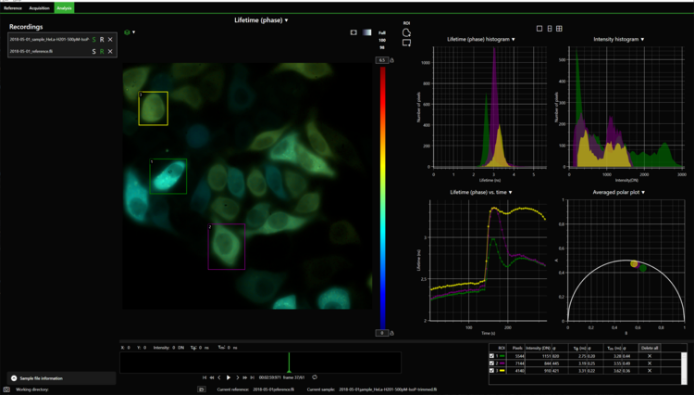694x395 pixels.
Task: Toggle loop playback icon
Action: [315, 377]
